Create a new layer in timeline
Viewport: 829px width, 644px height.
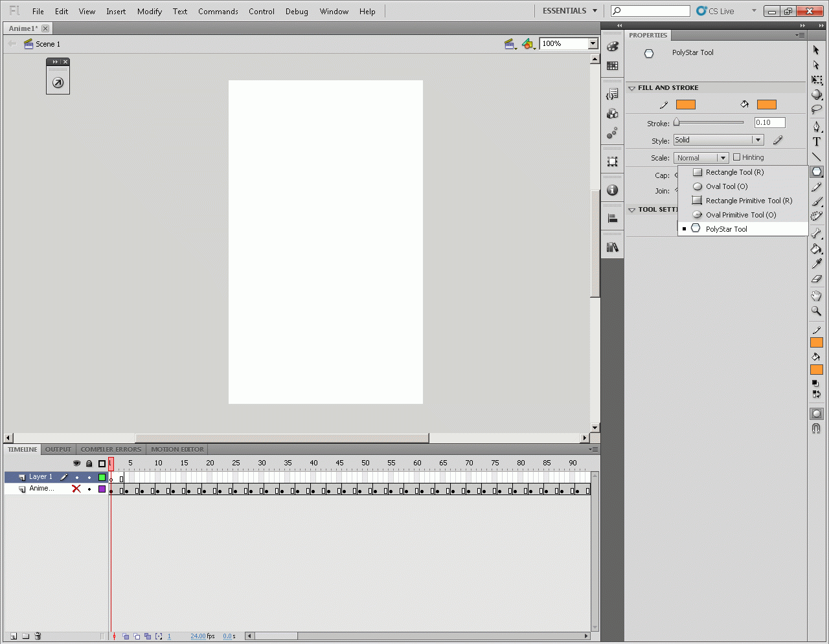pos(14,636)
